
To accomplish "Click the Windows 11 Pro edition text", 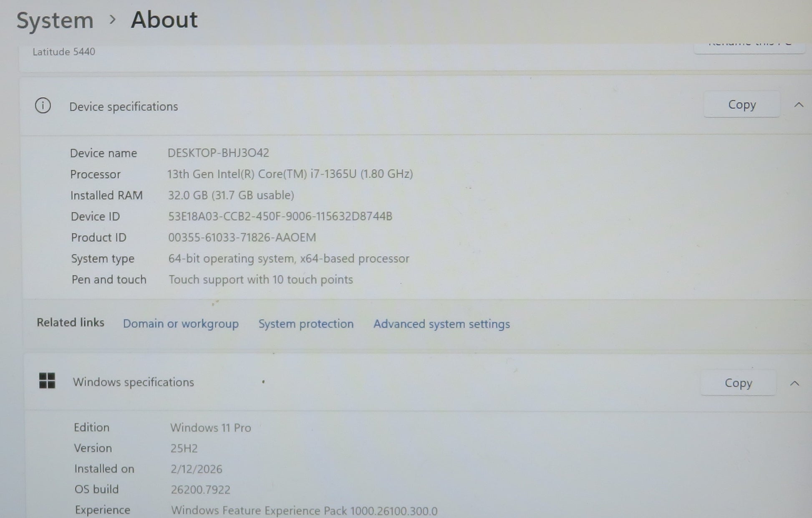I will pyautogui.click(x=210, y=428).
